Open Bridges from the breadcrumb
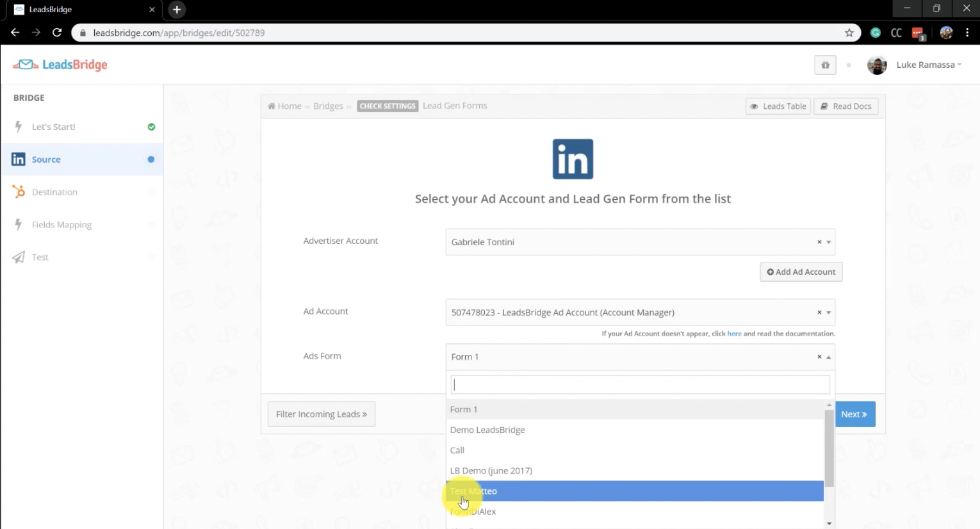The image size is (980, 529). point(328,106)
